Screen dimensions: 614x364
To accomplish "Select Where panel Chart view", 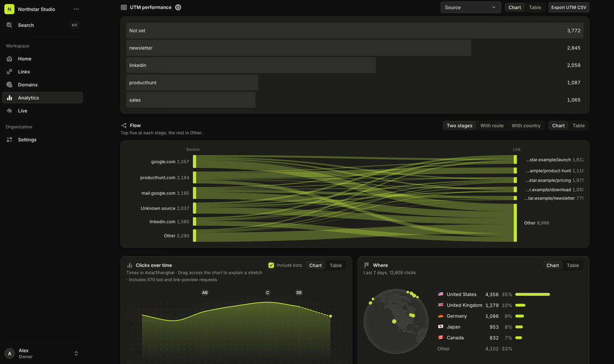I will click(553, 265).
